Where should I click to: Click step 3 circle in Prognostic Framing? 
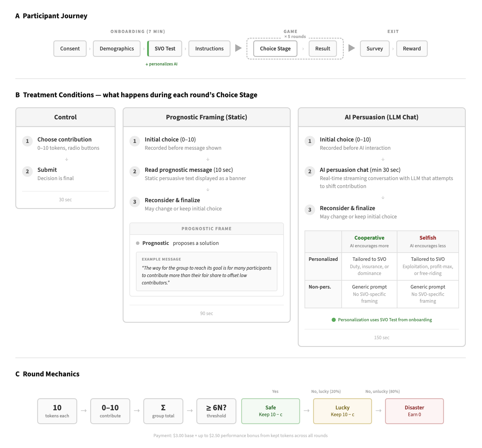click(x=135, y=202)
